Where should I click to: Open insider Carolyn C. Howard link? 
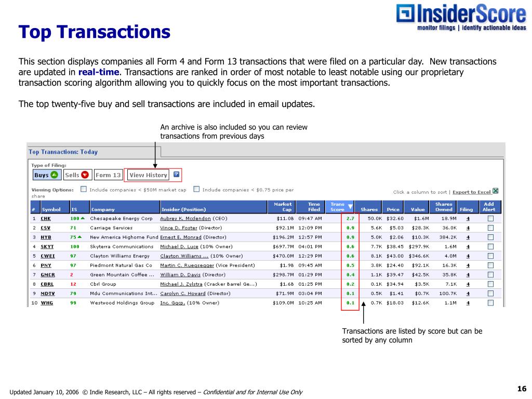(182, 294)
